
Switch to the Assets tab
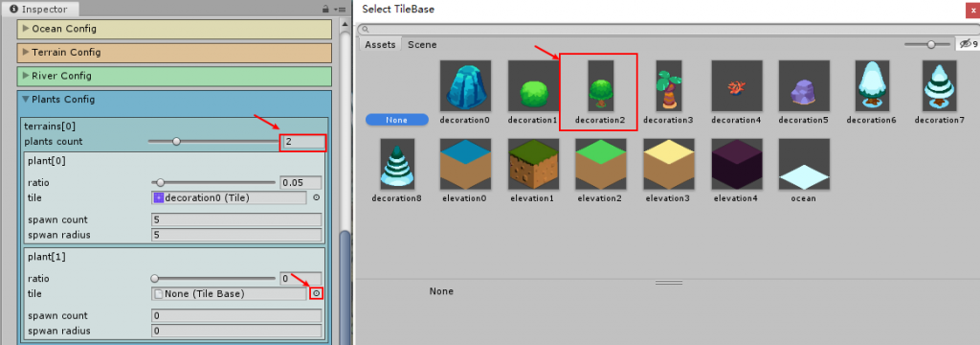coord(380,44)
